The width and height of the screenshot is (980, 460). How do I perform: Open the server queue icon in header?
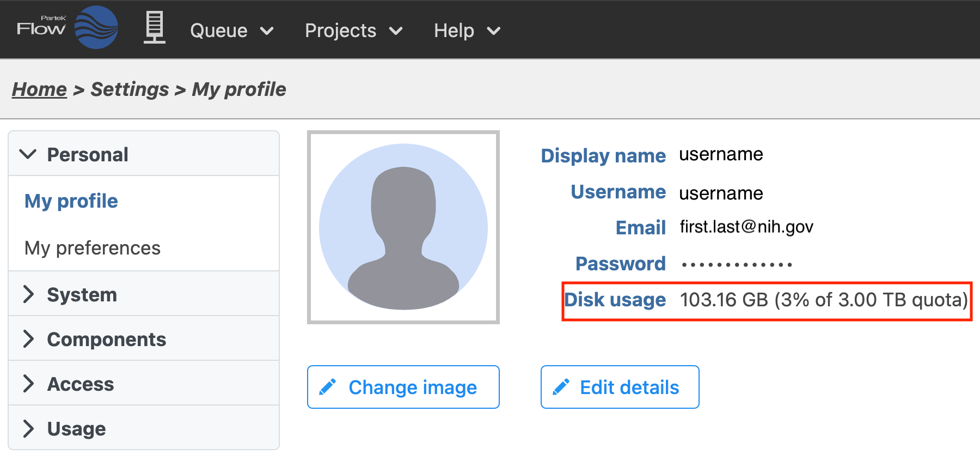(154, 28)
